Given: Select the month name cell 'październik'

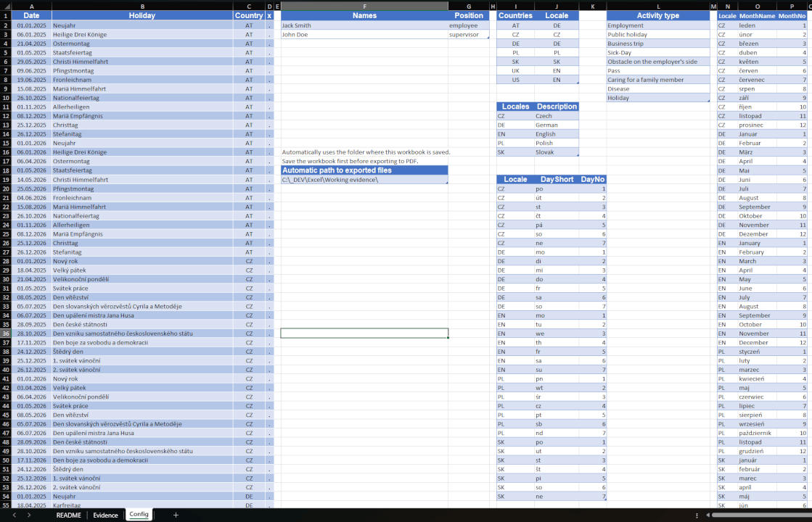Looking at the screenshot, I should click(x=758, y=433).
